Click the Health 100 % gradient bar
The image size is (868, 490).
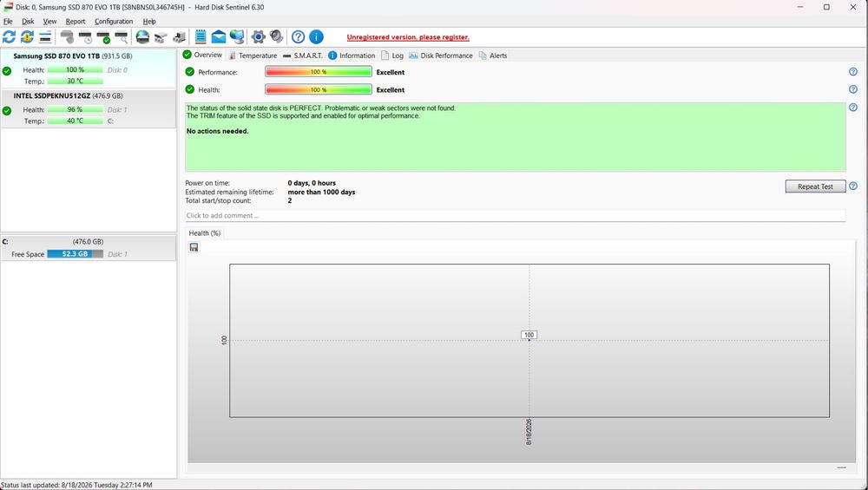coord(319,89)
